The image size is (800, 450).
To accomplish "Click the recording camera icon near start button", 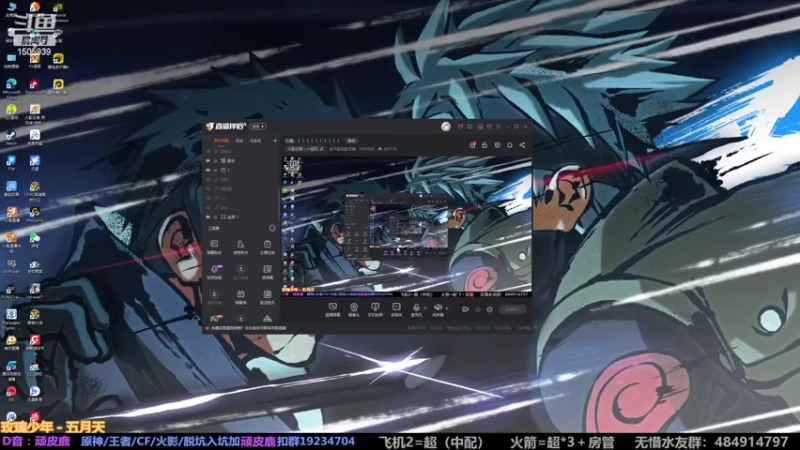I will pos(465,309).
